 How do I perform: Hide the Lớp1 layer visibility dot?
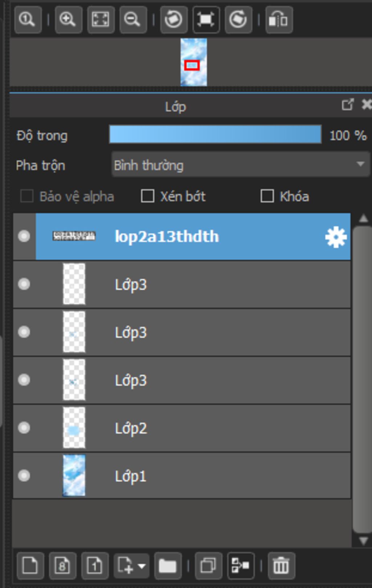(24, 475)
